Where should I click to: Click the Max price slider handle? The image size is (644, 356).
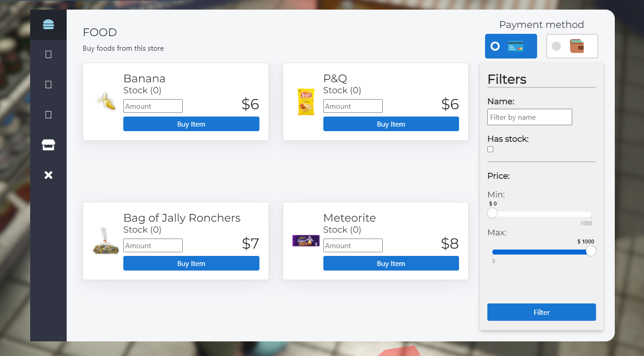pos(591,251)
